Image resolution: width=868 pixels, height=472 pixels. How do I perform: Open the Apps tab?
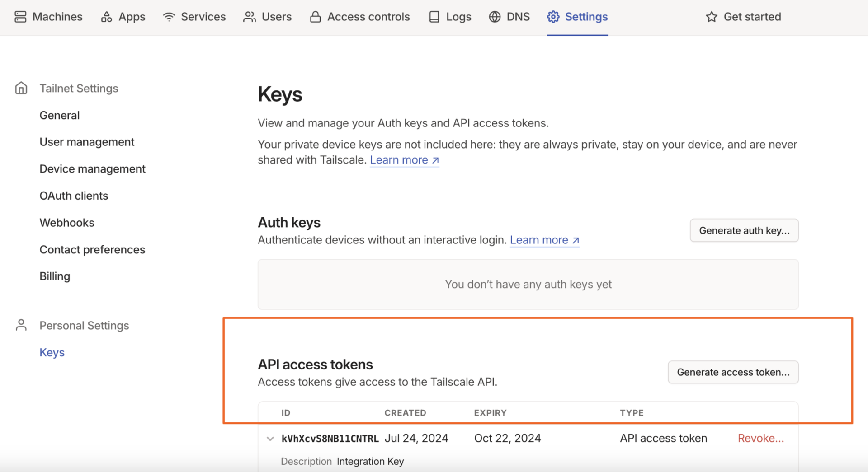(123, 17)
